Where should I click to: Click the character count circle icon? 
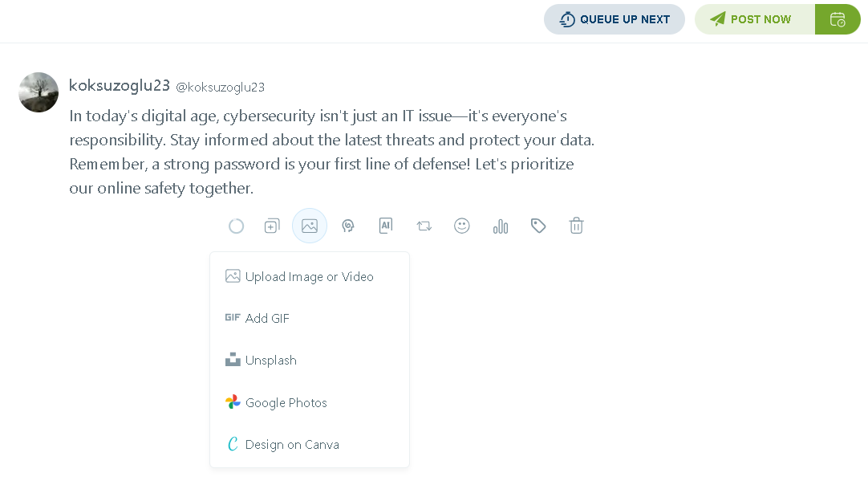click(x=237, y=226)
